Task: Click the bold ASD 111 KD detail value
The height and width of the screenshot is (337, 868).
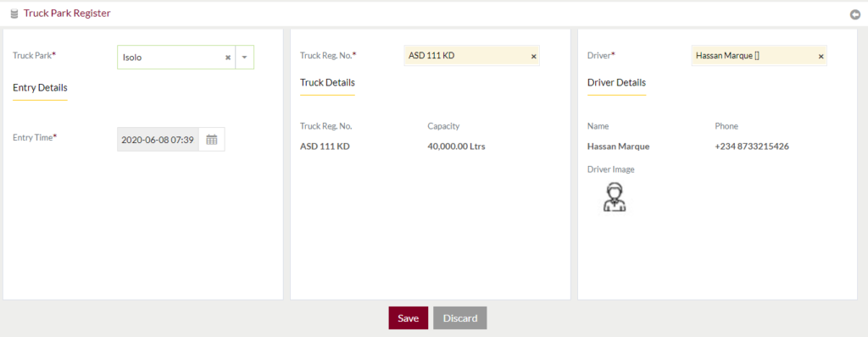Action: (x=325, y=146)
